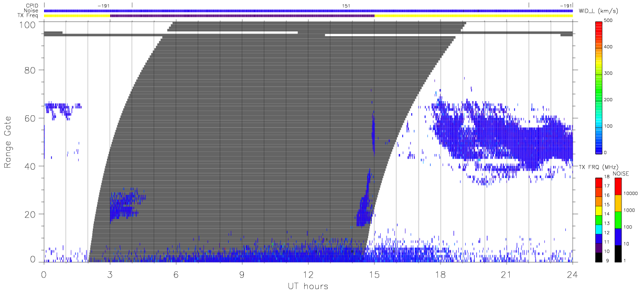
Task: Click the '9' label on TX FRQ legend
Action: (607, 260)
